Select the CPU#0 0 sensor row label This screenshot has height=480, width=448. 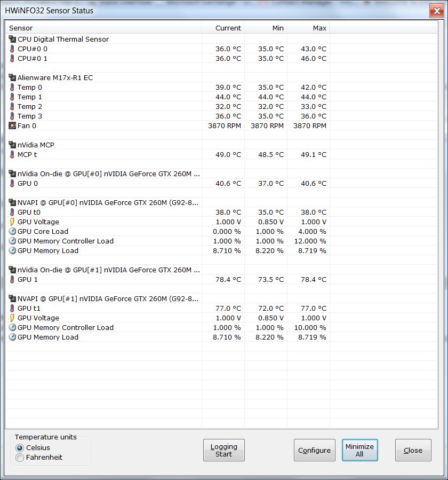[x=33, y=49]
